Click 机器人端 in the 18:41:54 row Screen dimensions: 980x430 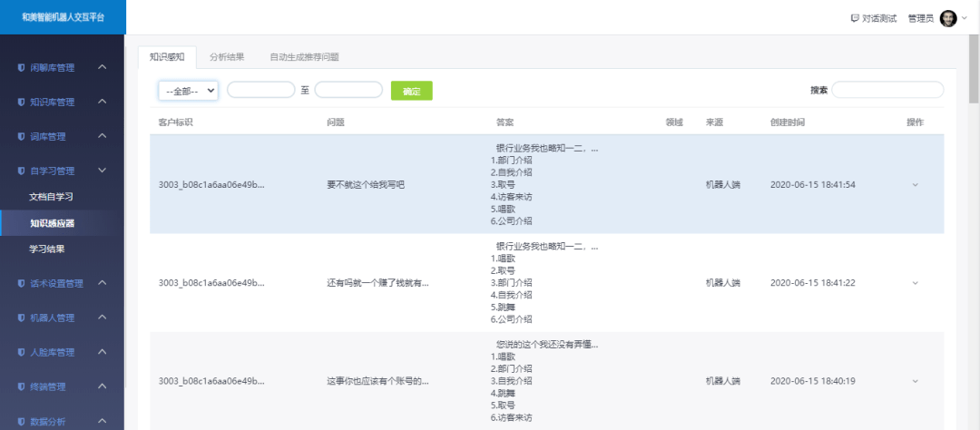click(x=723, y=184)
